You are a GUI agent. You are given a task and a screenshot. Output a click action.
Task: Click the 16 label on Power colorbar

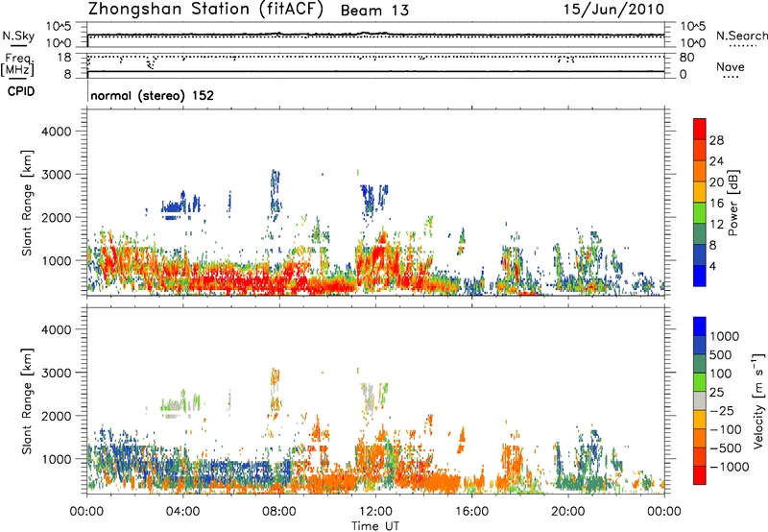pyautogui.click(x=716, y=204)
